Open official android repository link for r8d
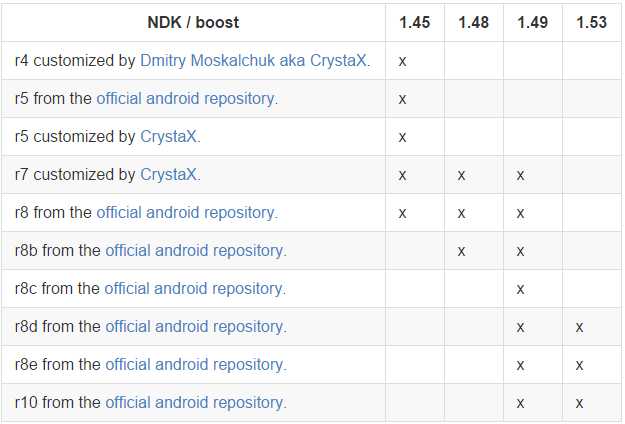625x424 pixels. 196,326
